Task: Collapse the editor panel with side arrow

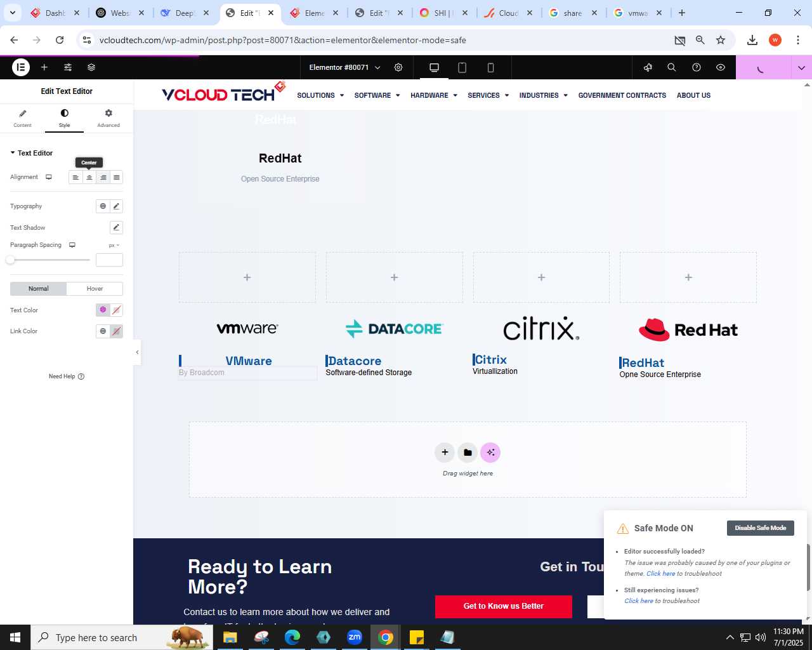Action: (137, 352)
